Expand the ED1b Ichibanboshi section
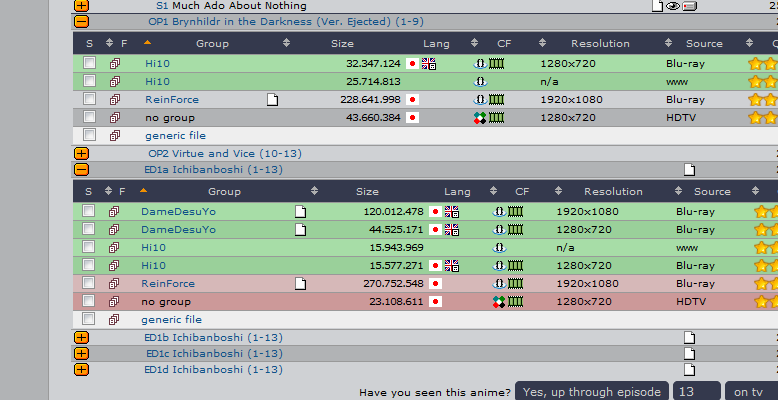Screen dimensions: 778x400 coord(81,337)
